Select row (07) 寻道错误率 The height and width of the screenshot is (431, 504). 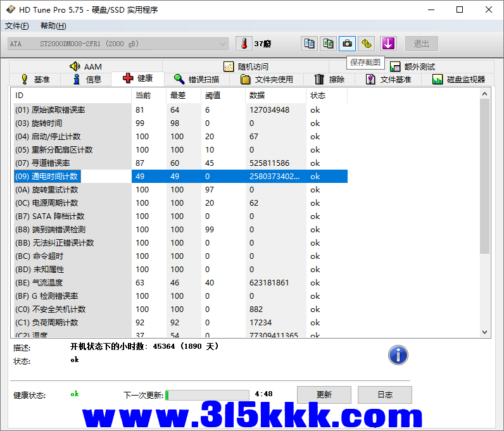point(180,163)
